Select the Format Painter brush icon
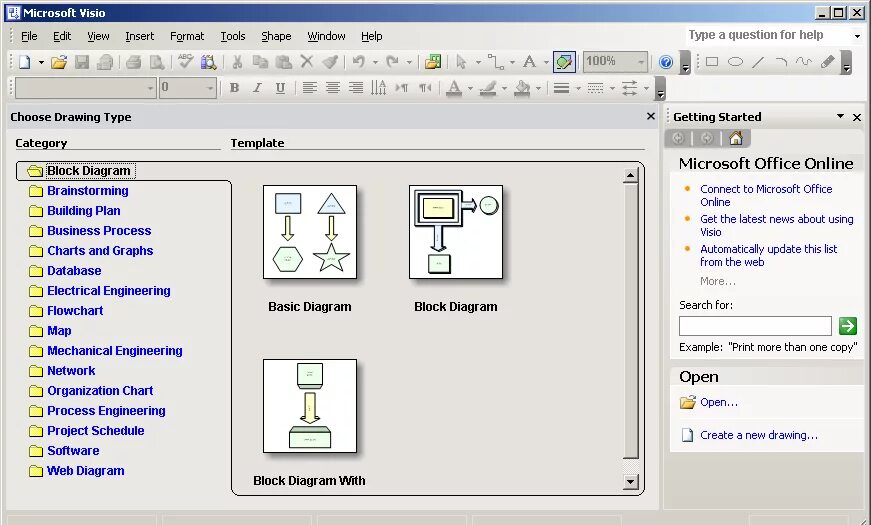This screenshot has width=871, height=525. [x=330, y=62]
